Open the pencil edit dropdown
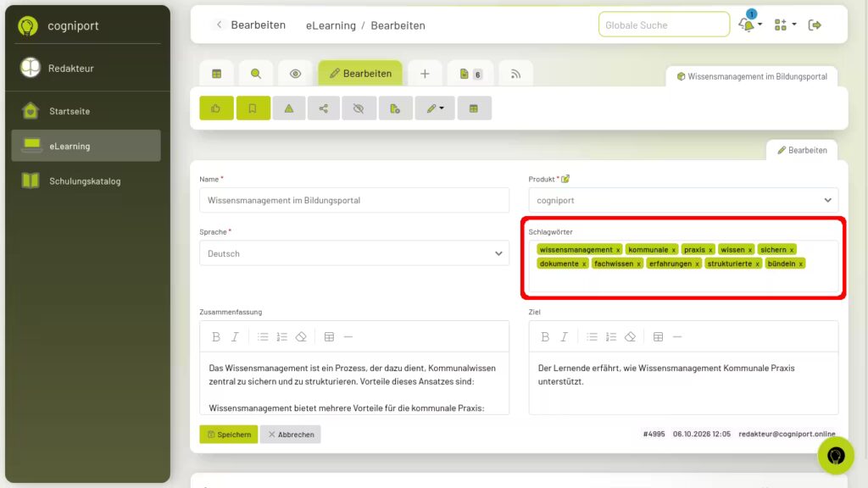The image size is (868, 488). (x=435, y=108)
